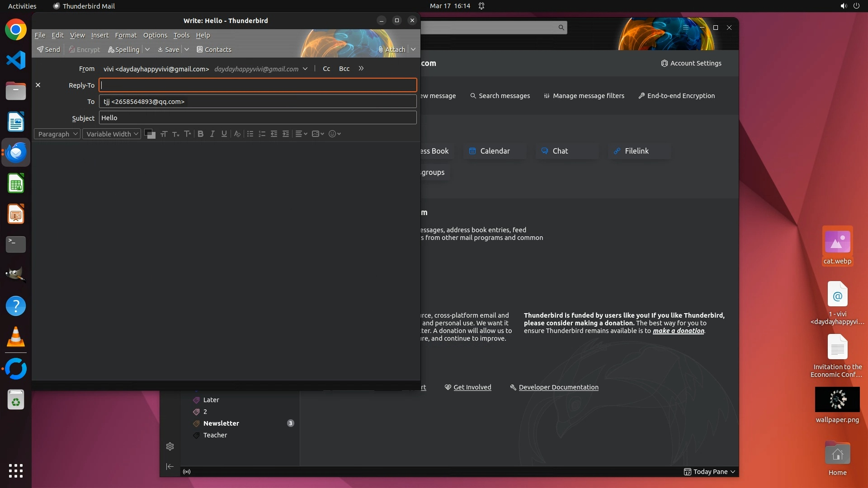Toggle bold text formatting
Image resolution: width=868 pixels, height=488 pixels.
pos(200,134)
